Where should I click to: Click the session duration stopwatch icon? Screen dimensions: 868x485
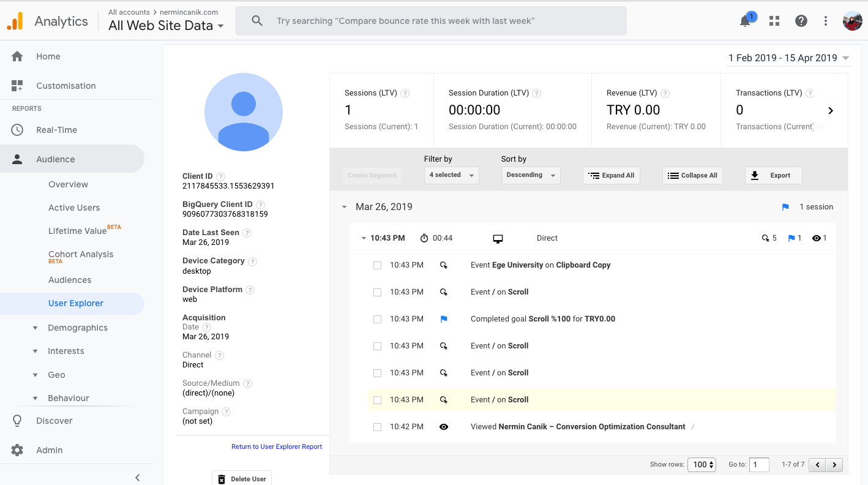(424, 238)
